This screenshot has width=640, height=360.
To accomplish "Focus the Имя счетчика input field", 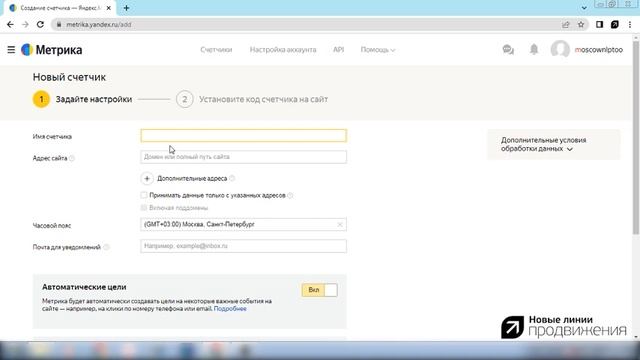I will coord(243,136).
